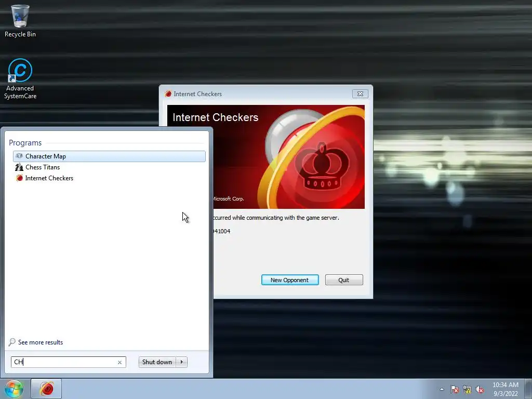Open See more results link

(41, 342)
